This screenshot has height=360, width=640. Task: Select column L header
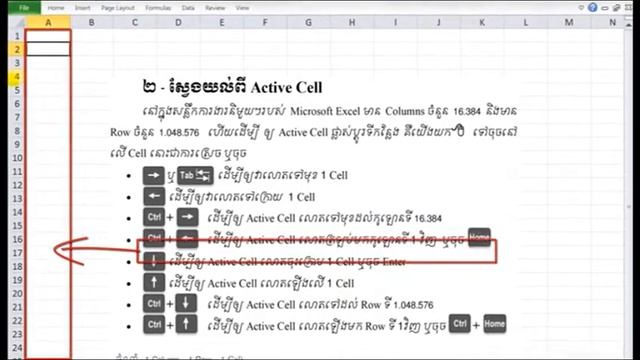tap(526, 22)
